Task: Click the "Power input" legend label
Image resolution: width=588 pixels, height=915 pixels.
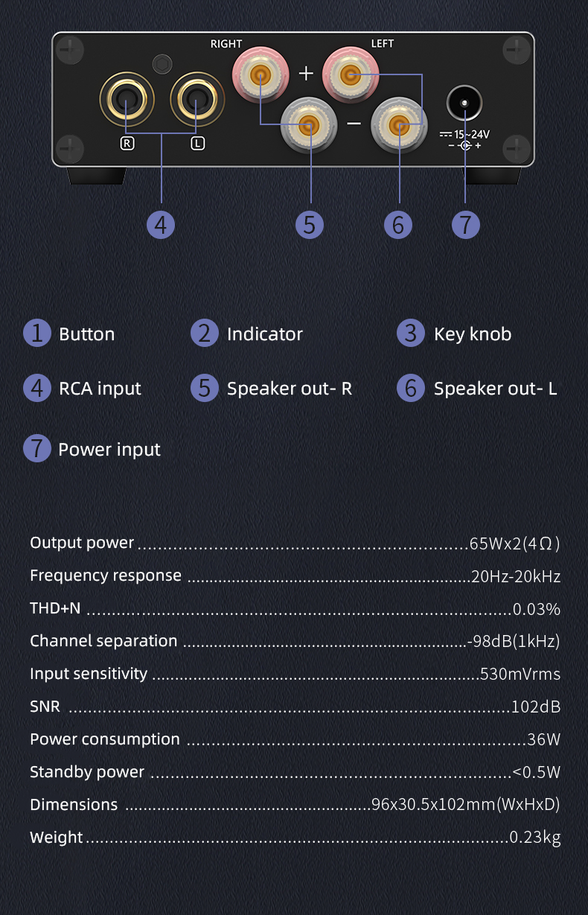Action: [109, 450]
